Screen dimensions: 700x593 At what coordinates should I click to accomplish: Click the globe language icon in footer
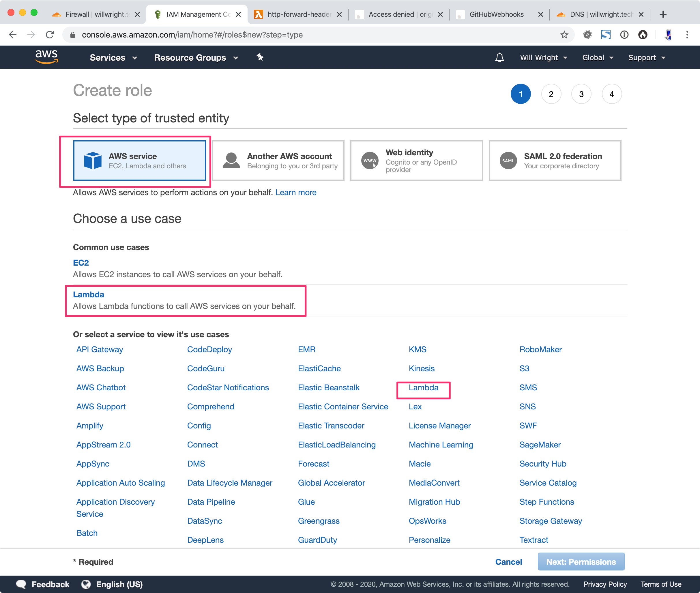86,584
